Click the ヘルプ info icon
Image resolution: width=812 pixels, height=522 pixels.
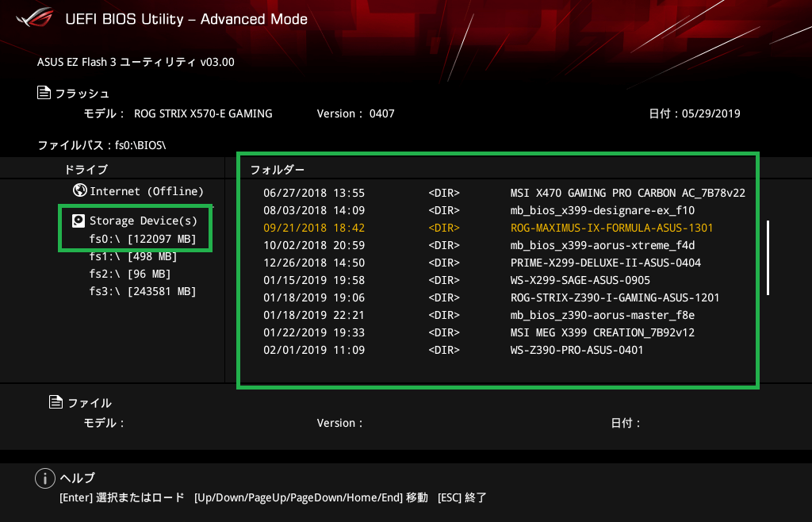tap(44, 478)
